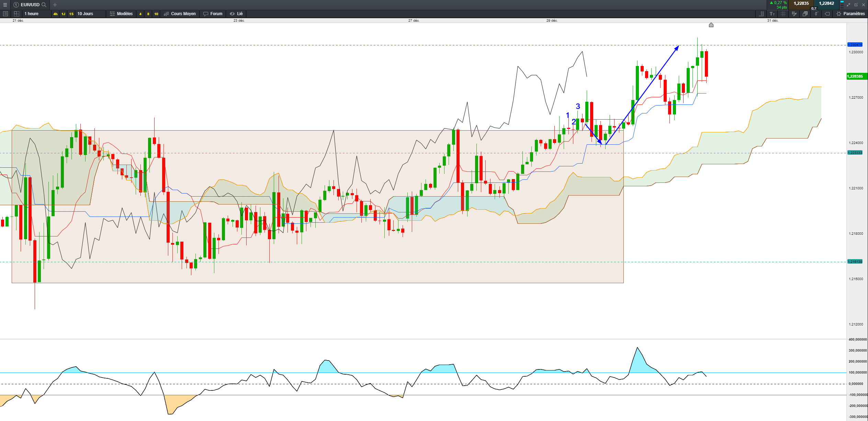Click the aligned-lines list icon in right toolbar

tap(761, 14)
